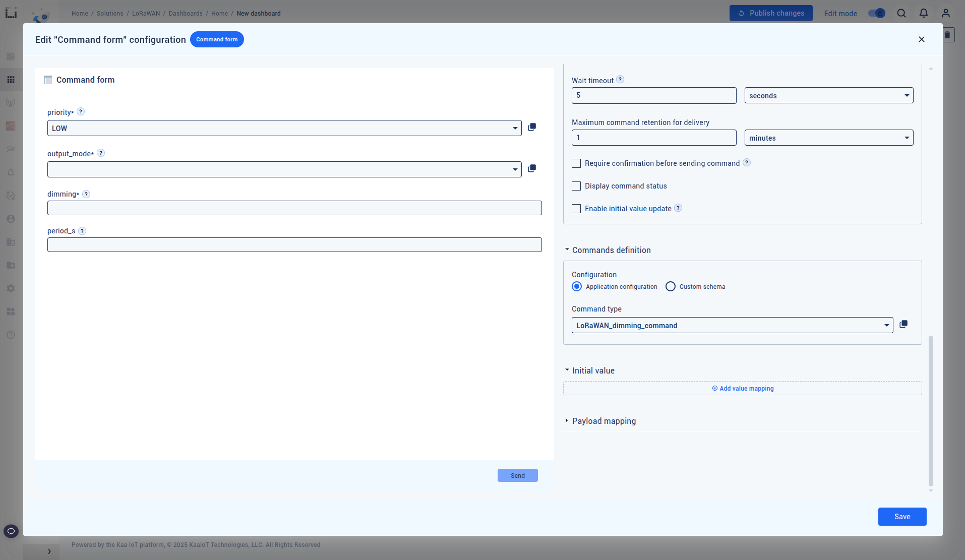Open the search magnifier icon in header
Image resolution: width=965 pixels, height=560 pixels.
tap(901, 14)
